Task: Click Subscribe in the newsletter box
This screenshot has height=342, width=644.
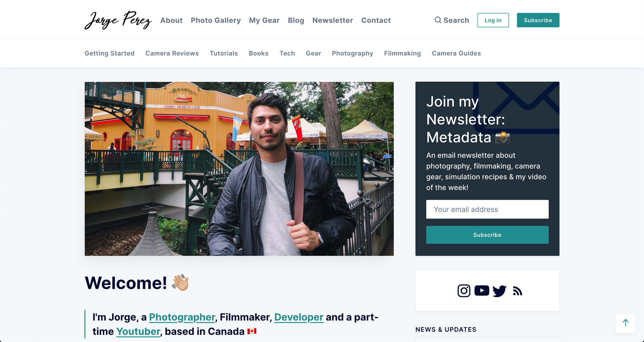Action: click(x=487, y=235)
